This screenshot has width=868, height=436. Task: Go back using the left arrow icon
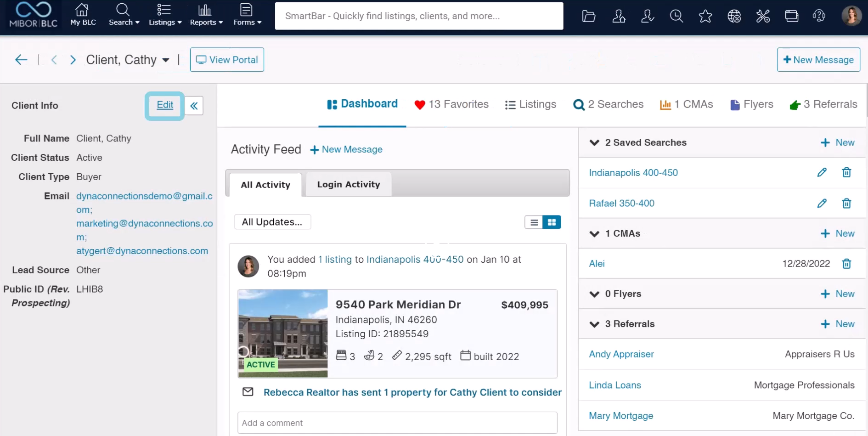(x=21, y=60)
